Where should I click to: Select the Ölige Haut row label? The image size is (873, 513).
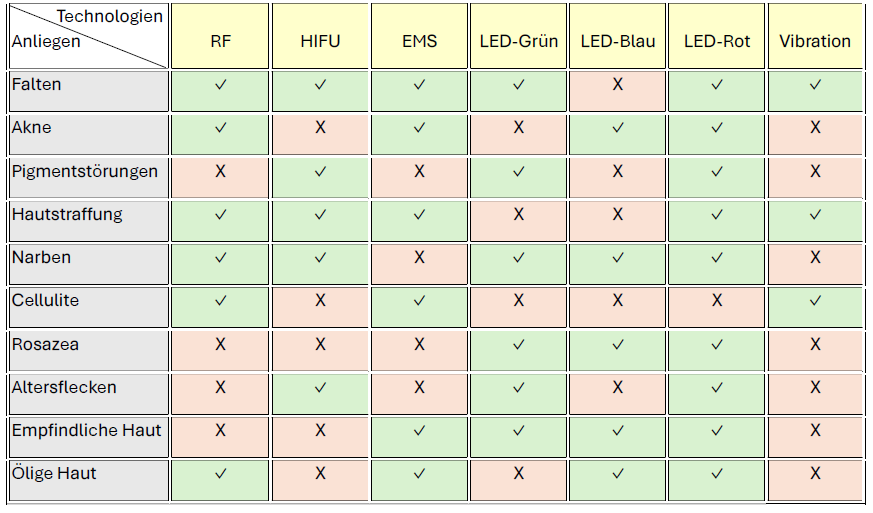86,474
